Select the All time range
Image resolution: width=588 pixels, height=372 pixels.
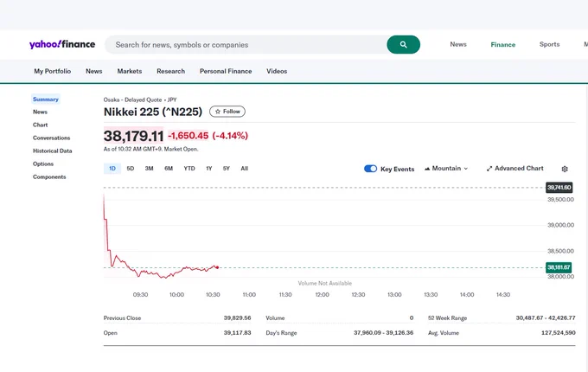(244, 169)
